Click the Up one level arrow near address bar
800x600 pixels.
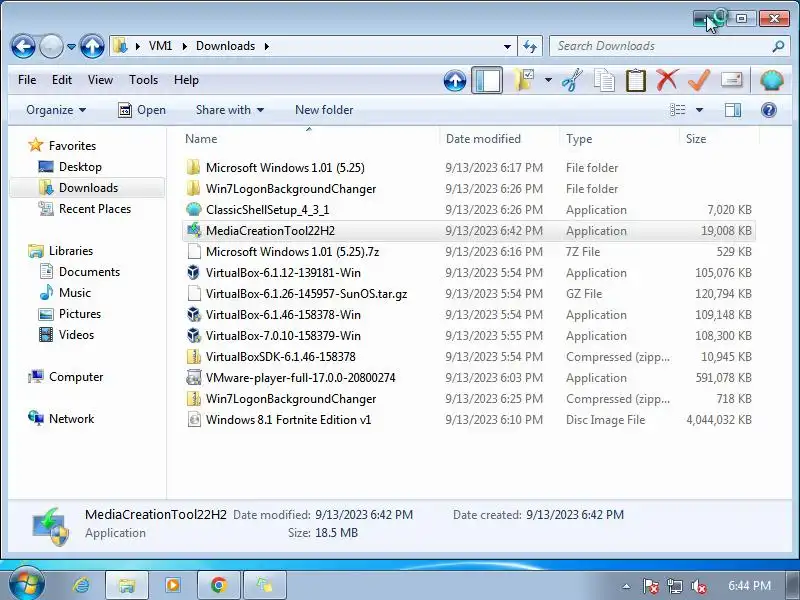pyautogui.click(x=92, y=46)
